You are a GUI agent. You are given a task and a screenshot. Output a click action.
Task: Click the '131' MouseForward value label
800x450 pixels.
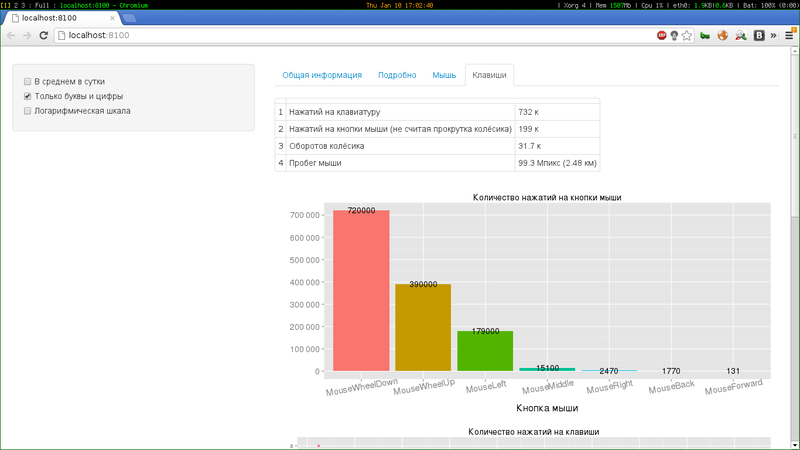733,371
